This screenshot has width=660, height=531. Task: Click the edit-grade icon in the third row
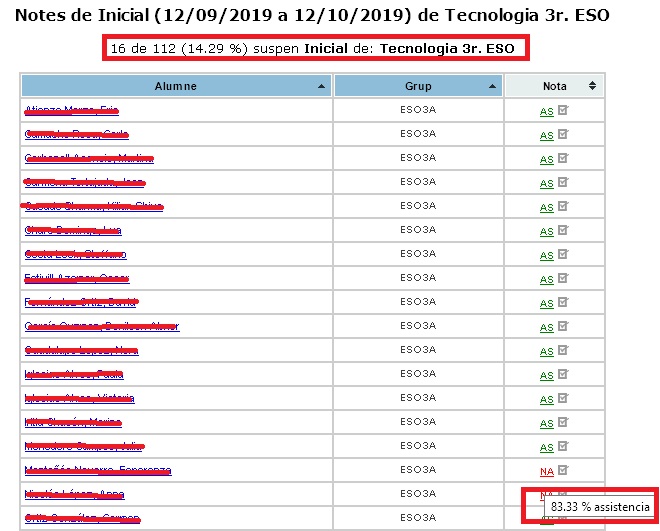click(563, 158)
